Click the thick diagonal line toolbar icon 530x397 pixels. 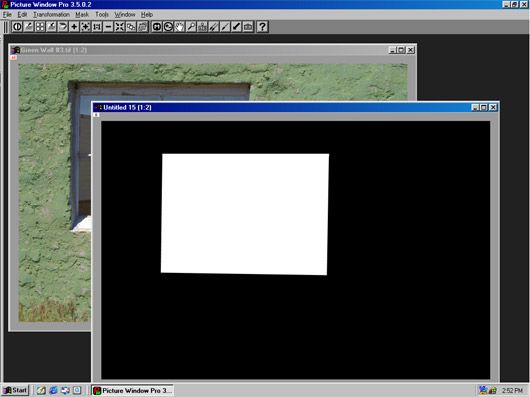click(237, 27)
